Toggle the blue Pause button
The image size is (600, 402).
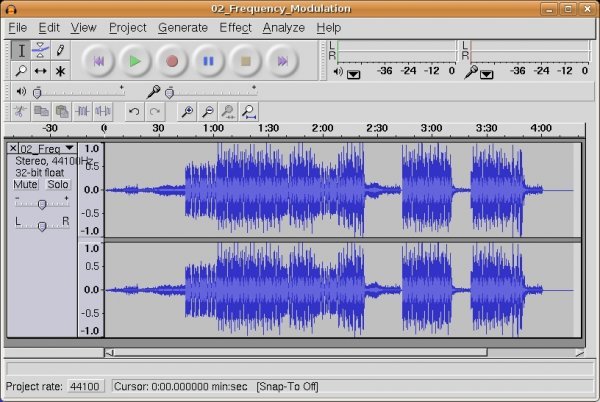[x=208, y=61]
